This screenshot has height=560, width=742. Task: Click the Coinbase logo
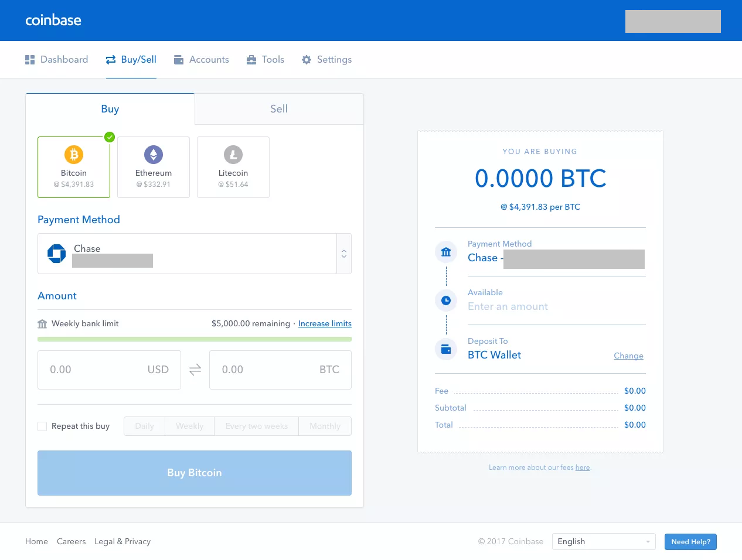(x=53, y=20)
